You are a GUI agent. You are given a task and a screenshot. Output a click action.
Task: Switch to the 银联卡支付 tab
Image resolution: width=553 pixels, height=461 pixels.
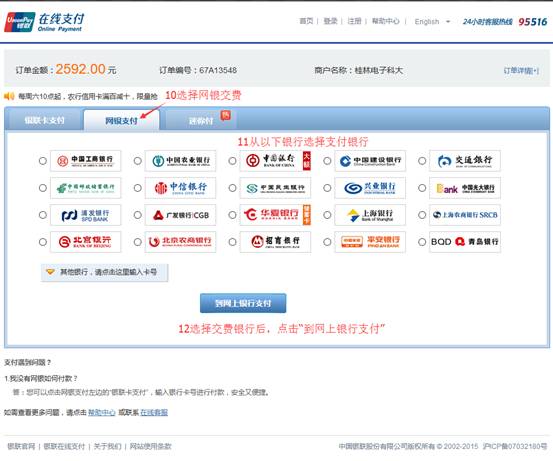[44, 120]
